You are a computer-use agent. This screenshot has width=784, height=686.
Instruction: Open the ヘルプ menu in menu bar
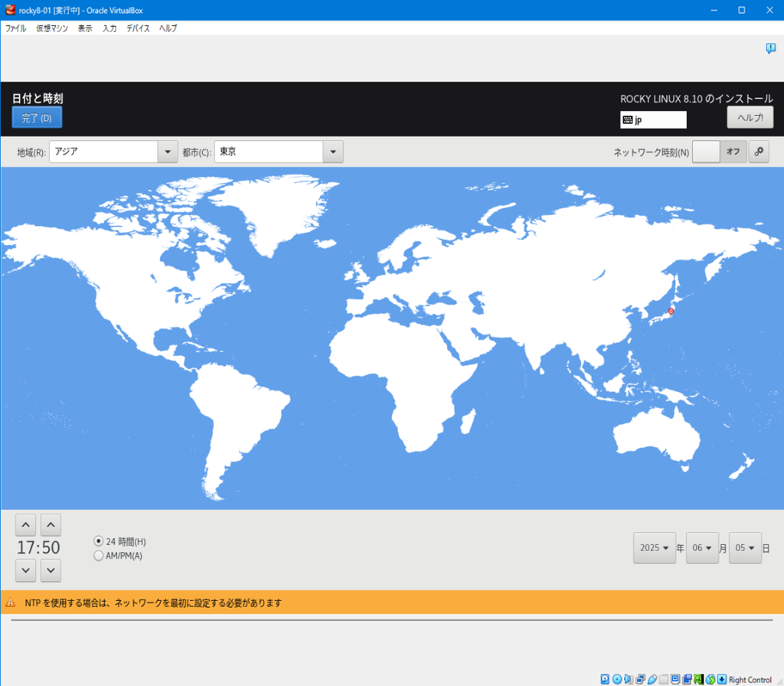(168, 28)
